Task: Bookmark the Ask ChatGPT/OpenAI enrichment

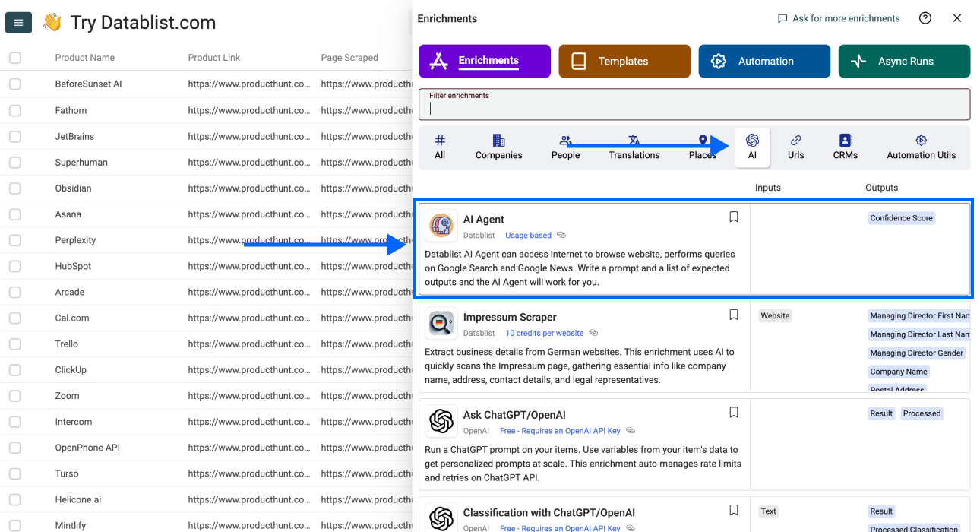Action: pyautogui.click(x=733, y=413)
